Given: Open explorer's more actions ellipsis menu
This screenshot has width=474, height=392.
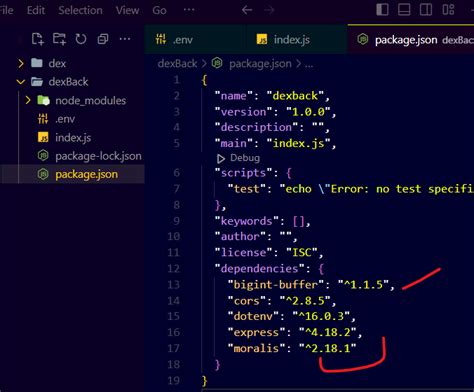Looking at the screenshot, I should (125, 39).
